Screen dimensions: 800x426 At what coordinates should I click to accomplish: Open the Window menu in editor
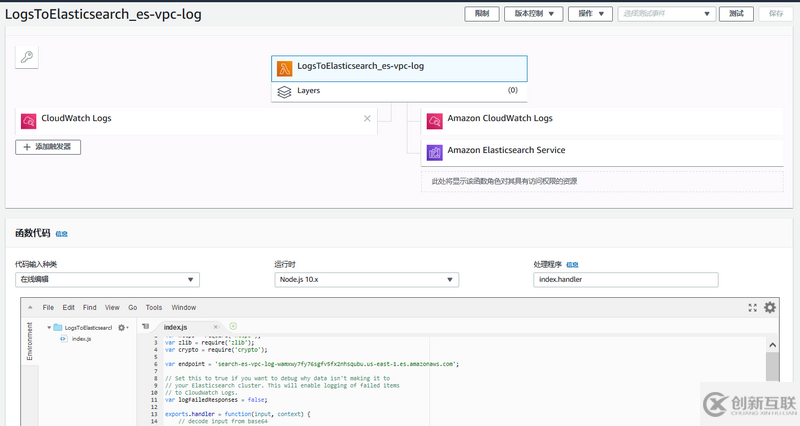click(184, 308)
